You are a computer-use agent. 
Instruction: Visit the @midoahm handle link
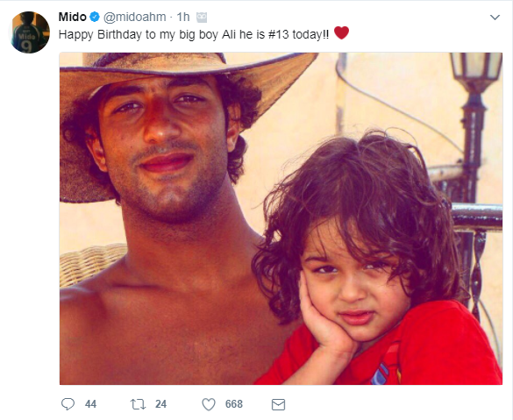pyautogui.click(x=135, y=17)
